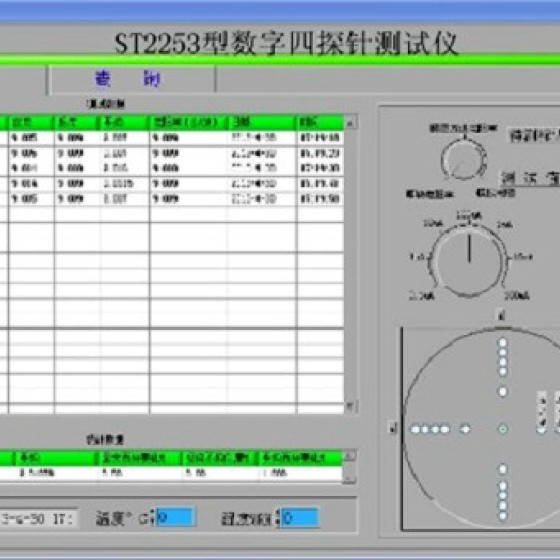The height and width of the screenshot is (560, 560).
Task: Select the topmost wafer map measurement point
Action: point(503,343)
